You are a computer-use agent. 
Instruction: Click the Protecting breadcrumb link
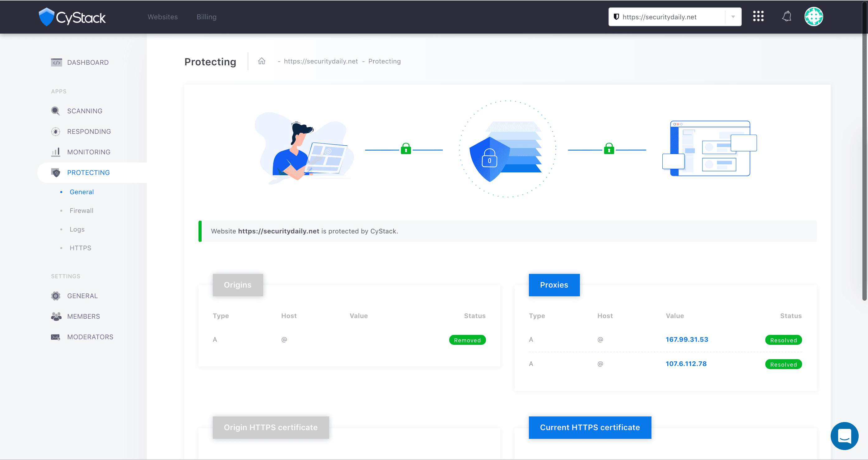click(384, 61)
